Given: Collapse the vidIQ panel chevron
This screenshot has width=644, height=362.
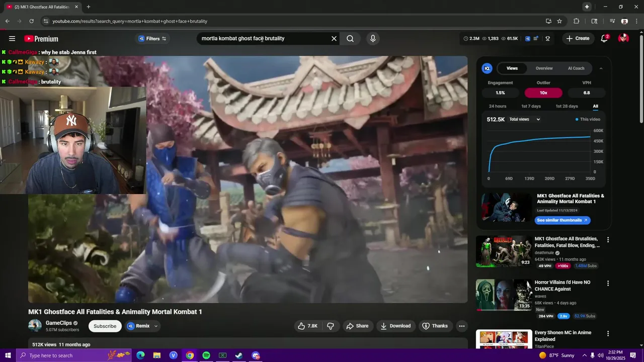Looking at the screenshot, I should 601,68.
